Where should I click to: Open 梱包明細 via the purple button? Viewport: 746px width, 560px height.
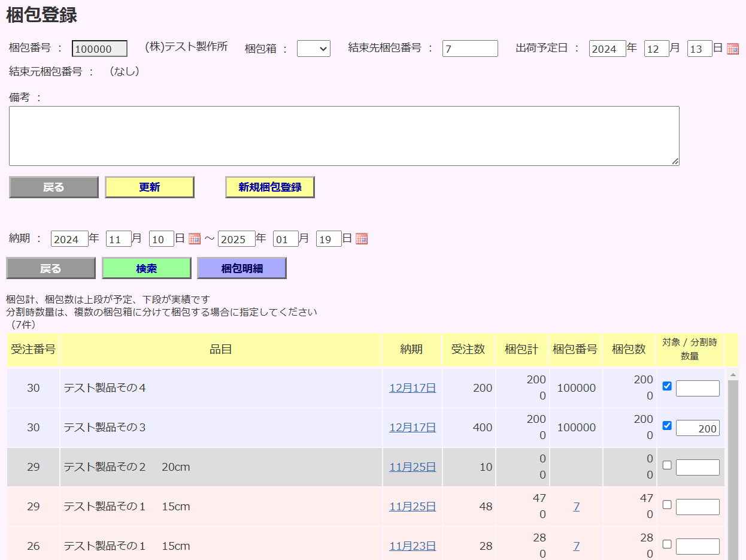point(242,268)
